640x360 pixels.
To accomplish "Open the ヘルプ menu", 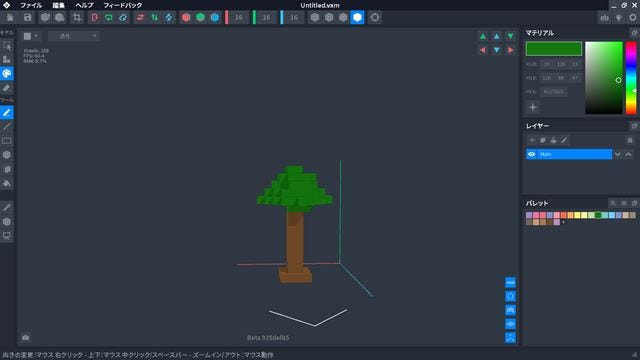I will [x=84, y=5].
